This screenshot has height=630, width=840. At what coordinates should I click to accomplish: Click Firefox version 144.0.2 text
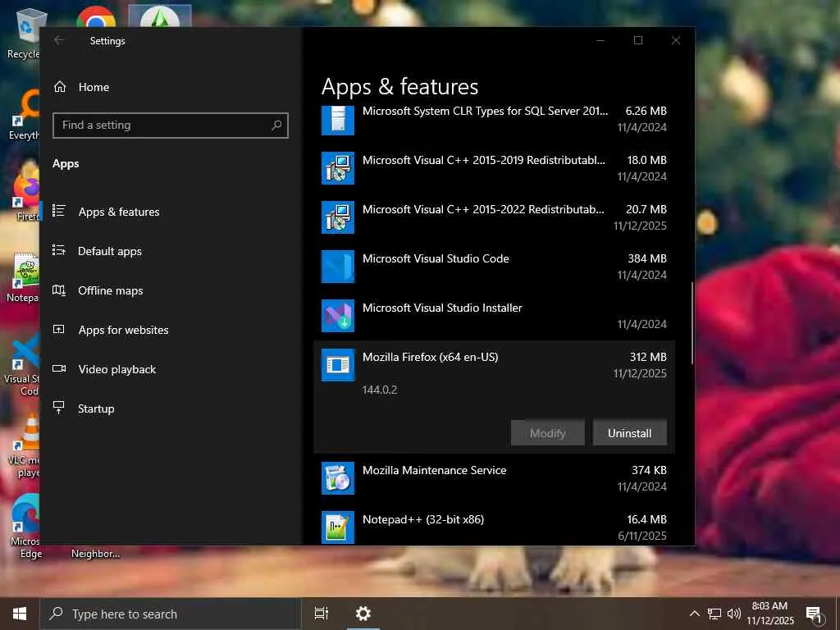pos(380,390)
